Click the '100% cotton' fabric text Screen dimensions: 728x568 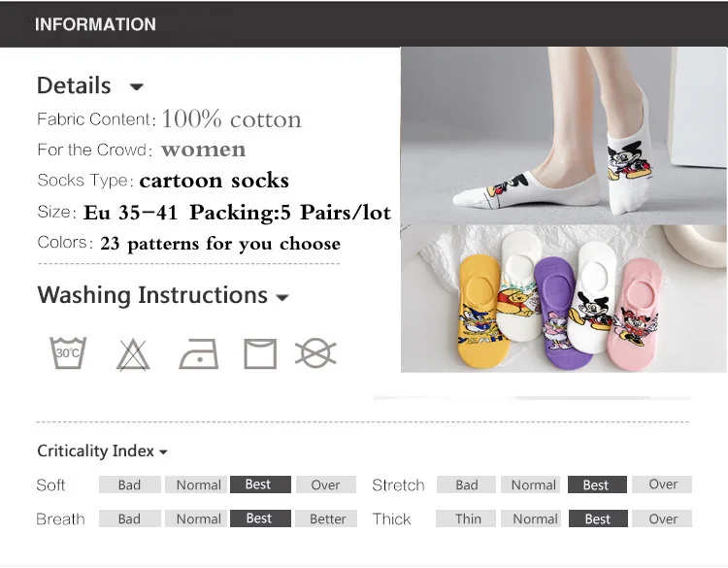pos(231,119)
